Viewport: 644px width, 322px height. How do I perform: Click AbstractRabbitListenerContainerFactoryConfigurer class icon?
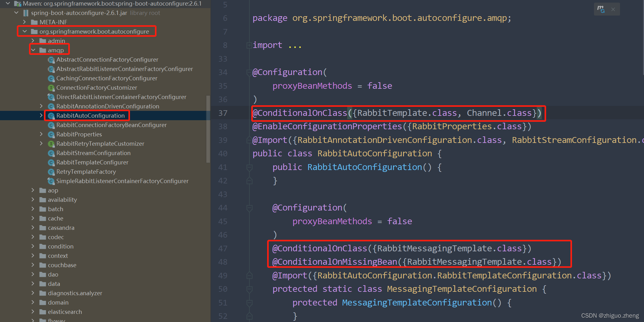(x=51, y=69)
